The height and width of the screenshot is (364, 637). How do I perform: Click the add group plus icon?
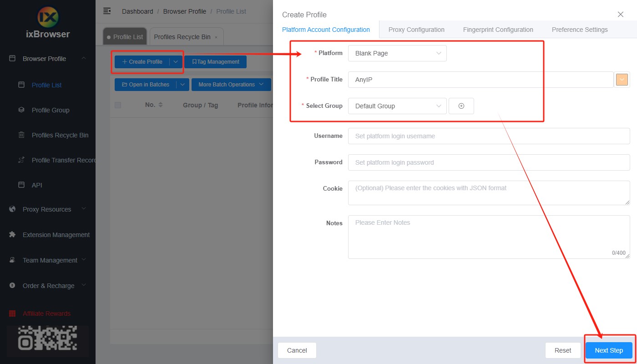461,106
